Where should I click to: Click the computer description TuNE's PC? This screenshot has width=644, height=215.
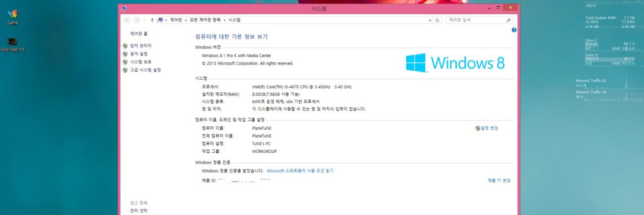pyautogui.click(x=261, y=144)
